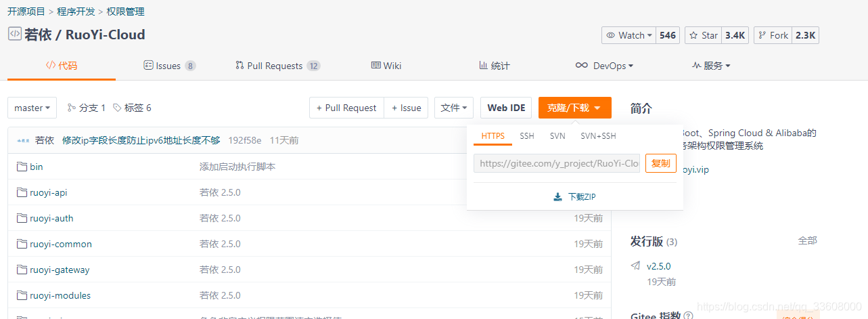Click the 权限管理 breadcrumb link
This screenshot has height=319, width=868.
(x=126, y=12)
